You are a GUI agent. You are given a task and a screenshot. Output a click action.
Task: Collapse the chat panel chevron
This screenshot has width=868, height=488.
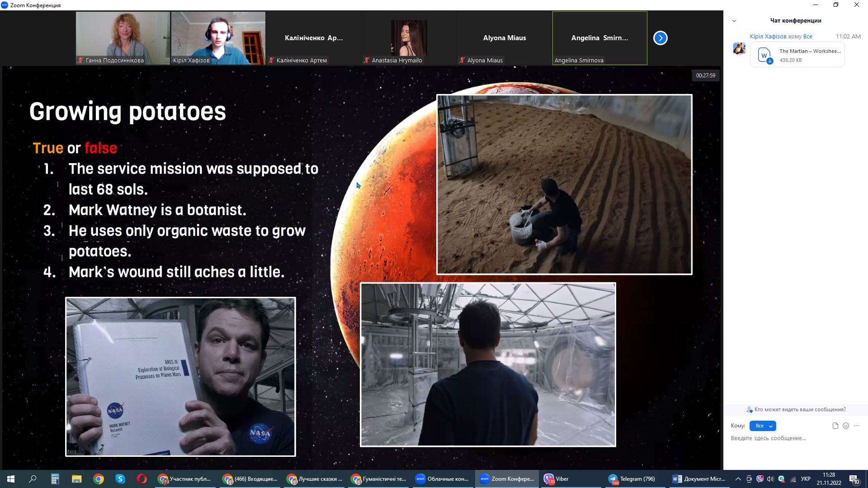pos(734,21)
